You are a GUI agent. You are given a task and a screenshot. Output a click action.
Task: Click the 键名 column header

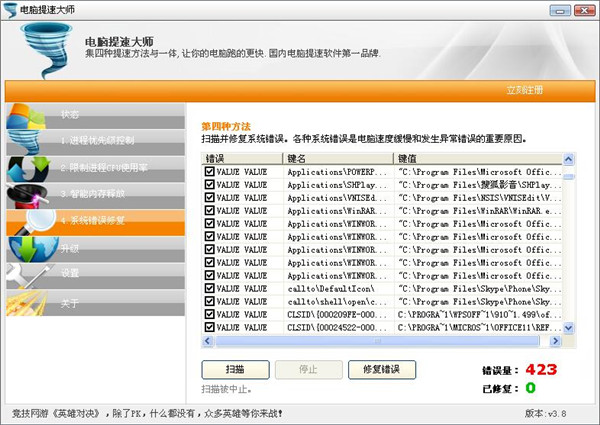[338, 158]
